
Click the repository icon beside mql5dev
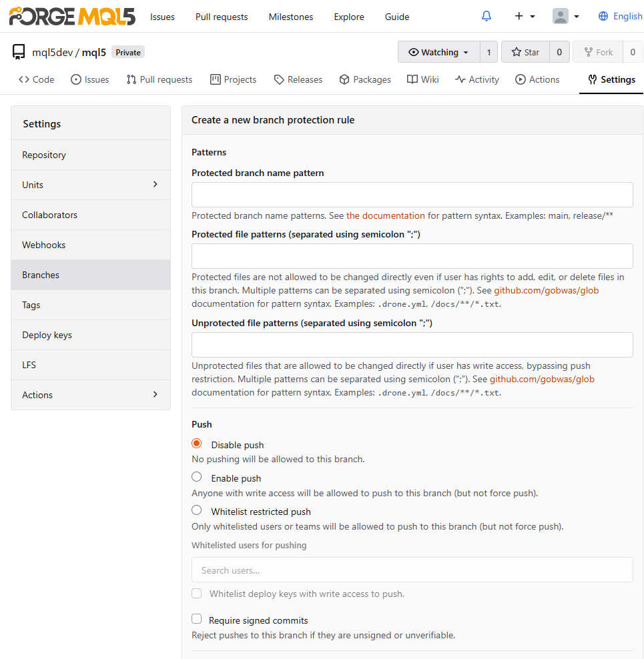(19, 52)
